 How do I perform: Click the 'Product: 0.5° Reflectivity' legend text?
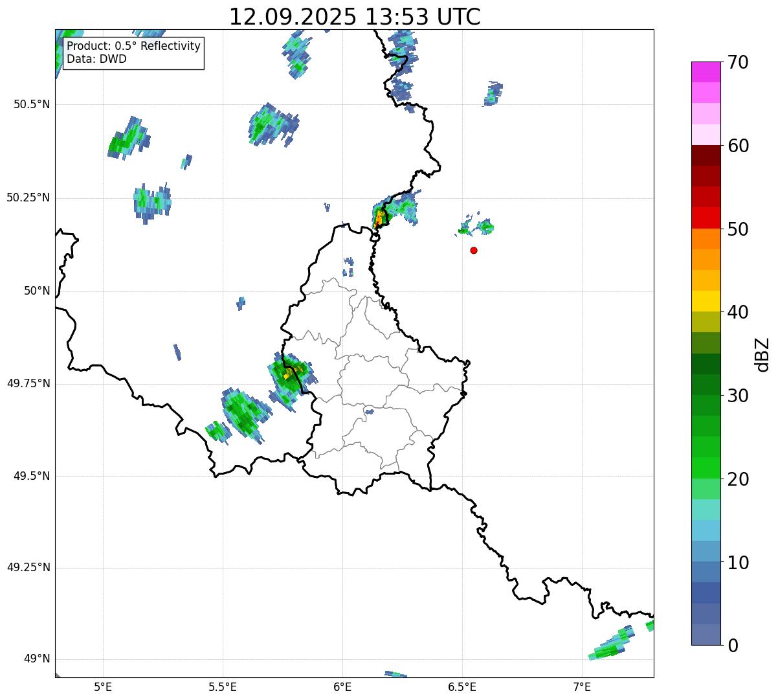click(x=134, y=47)
